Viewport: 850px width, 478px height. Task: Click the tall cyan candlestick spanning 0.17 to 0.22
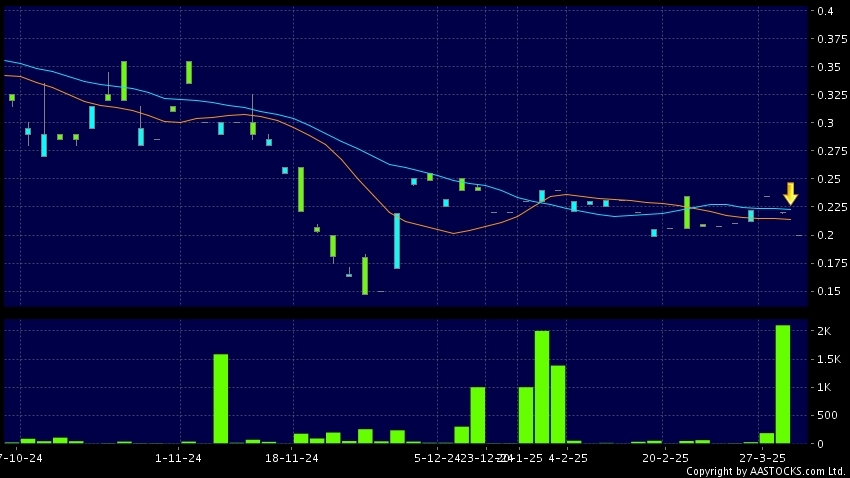(x=397, y=241)
